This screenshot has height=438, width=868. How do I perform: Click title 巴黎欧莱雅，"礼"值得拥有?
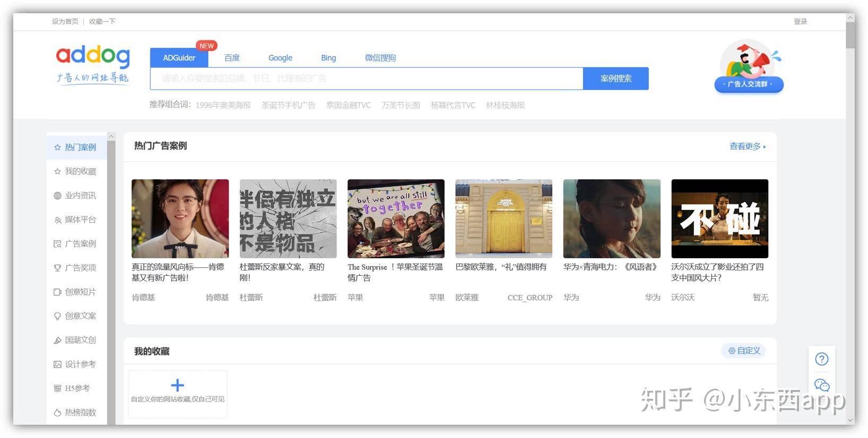[501, 267]
